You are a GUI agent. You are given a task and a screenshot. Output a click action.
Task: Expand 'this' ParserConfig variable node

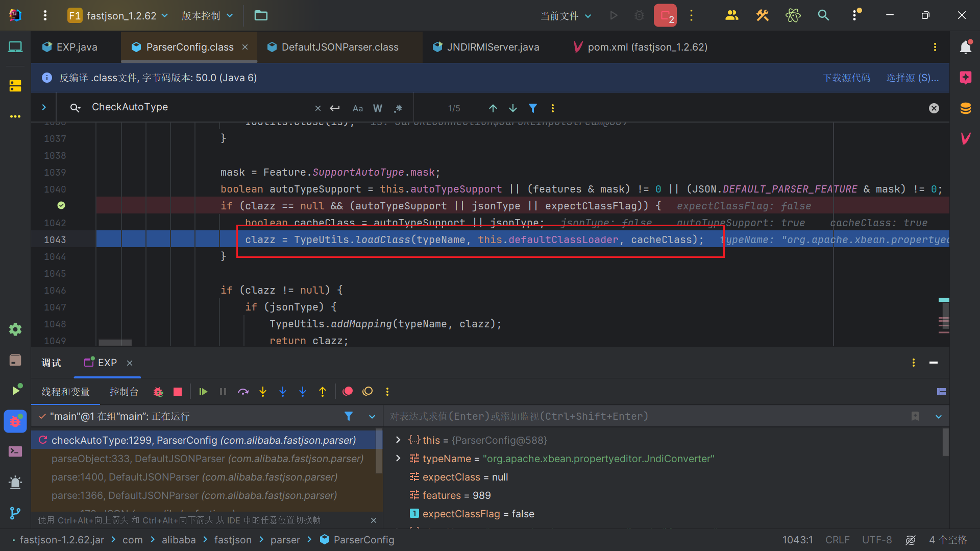398,440
